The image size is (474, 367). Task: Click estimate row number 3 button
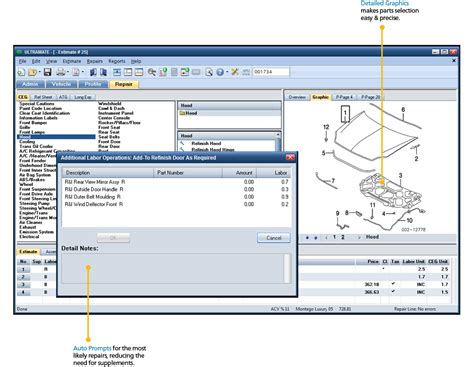(23, 285)
